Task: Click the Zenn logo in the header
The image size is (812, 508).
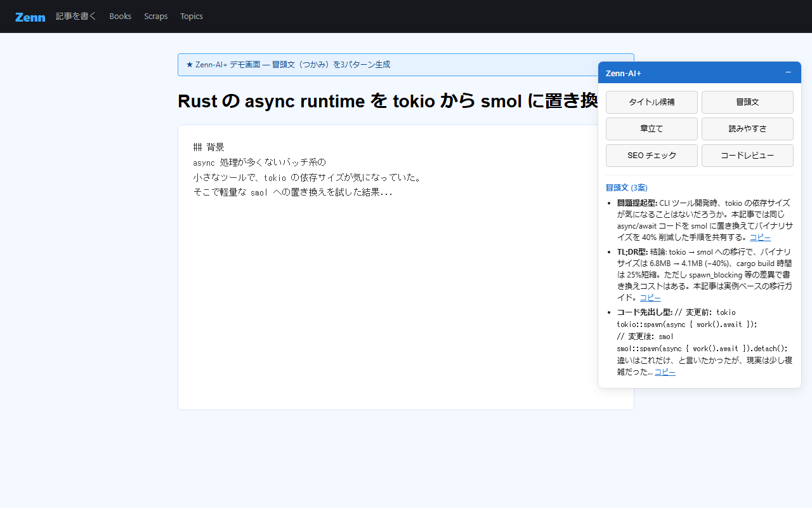Action: coord(30,17)
